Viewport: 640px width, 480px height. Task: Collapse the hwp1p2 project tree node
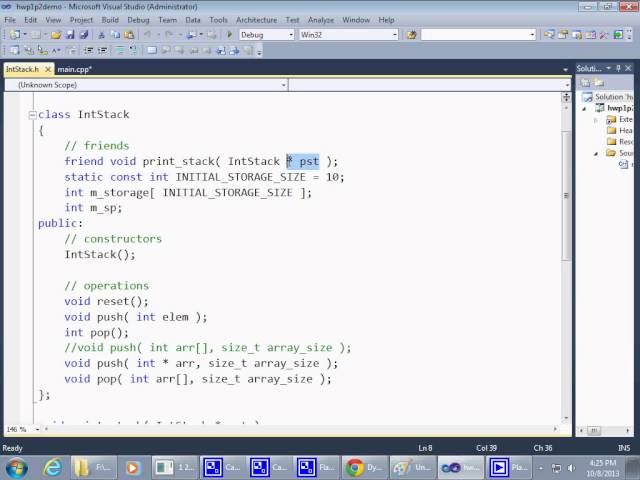tap(584, 109)
